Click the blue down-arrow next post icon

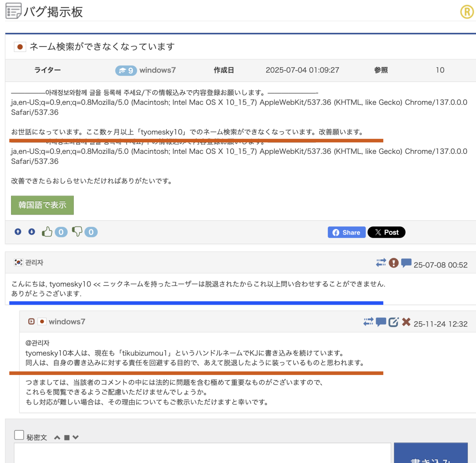pos(31,232)
